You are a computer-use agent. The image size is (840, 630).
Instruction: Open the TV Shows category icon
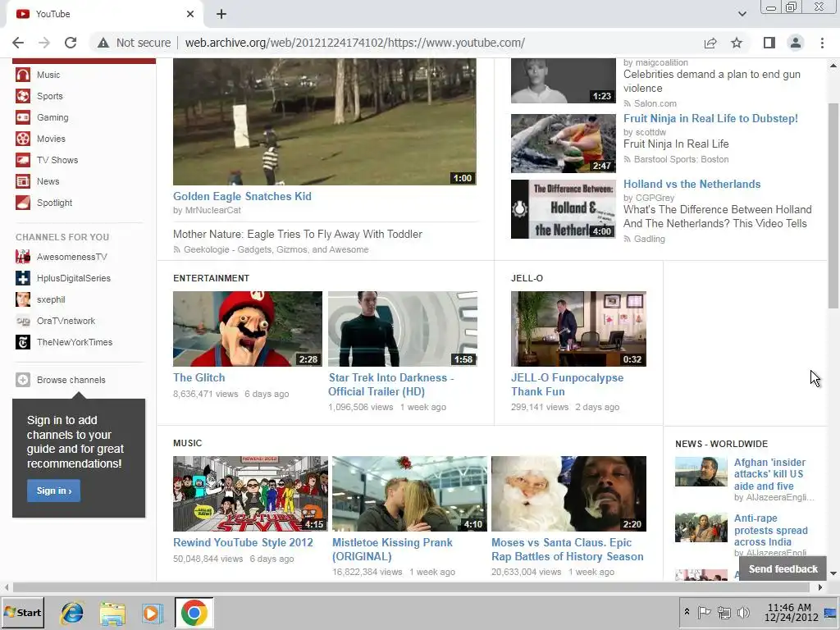pos(22,160)
